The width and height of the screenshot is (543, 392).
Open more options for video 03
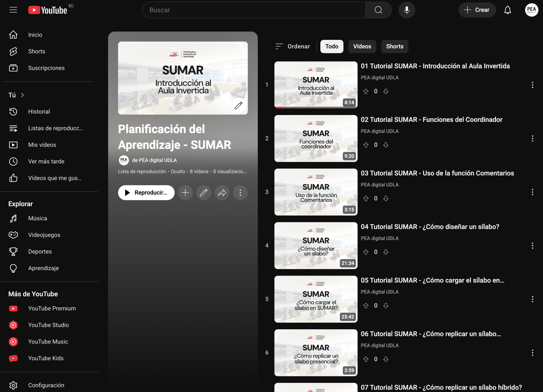(x=532, y=192)
